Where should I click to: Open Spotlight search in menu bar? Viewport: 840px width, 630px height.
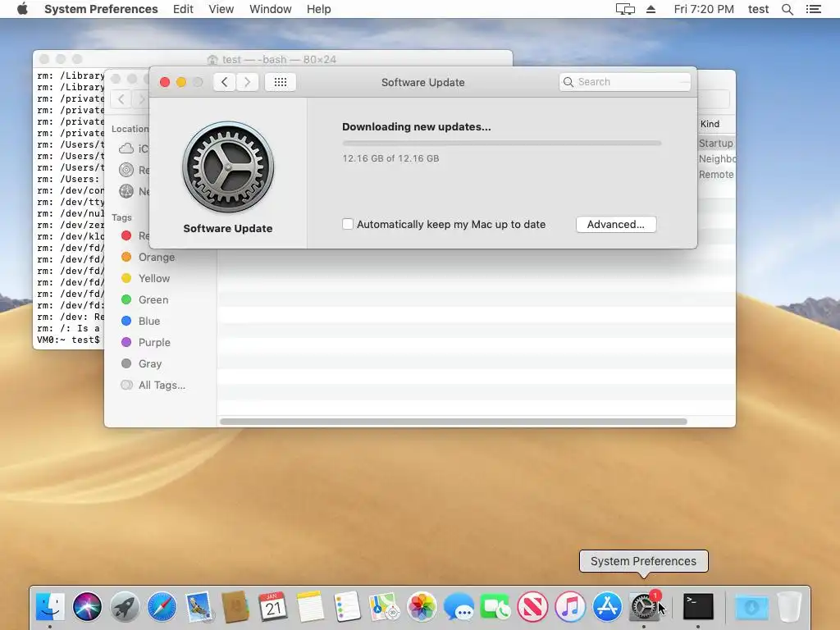787,9
